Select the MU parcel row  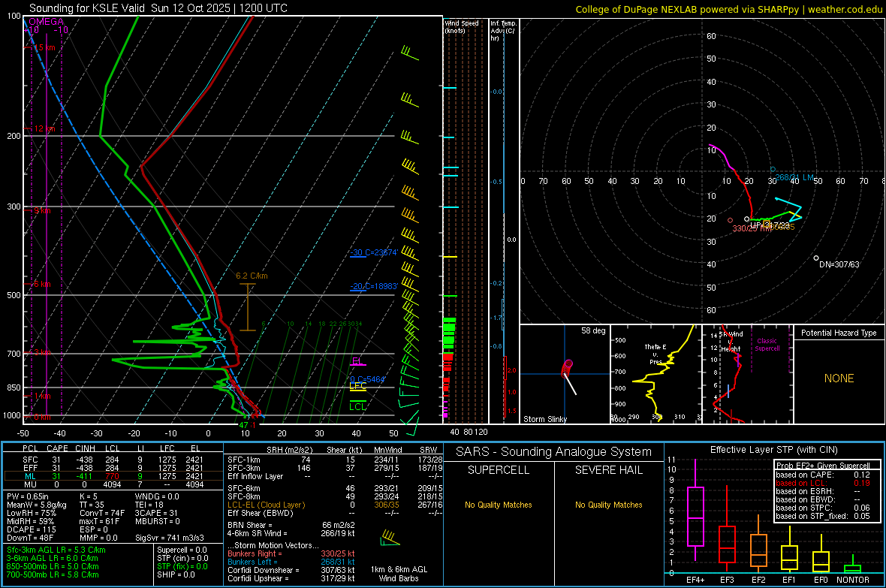tap(113, 484)
